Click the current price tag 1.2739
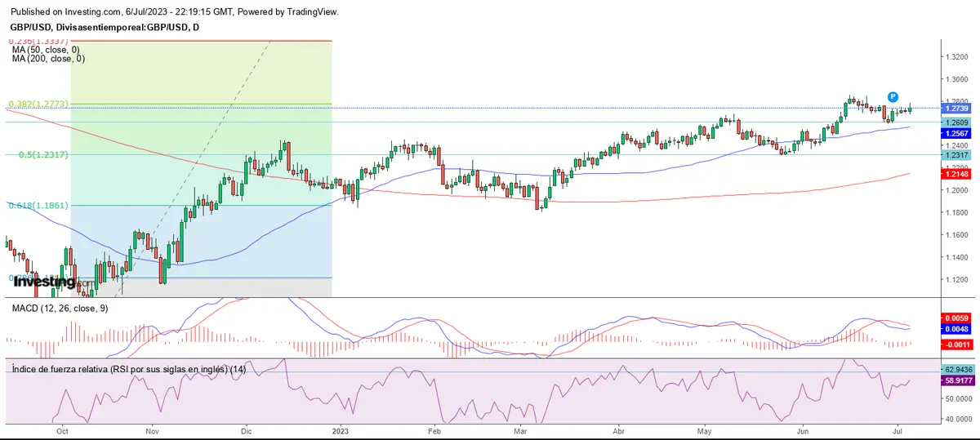980x440 pixels. tap(955, 109)
